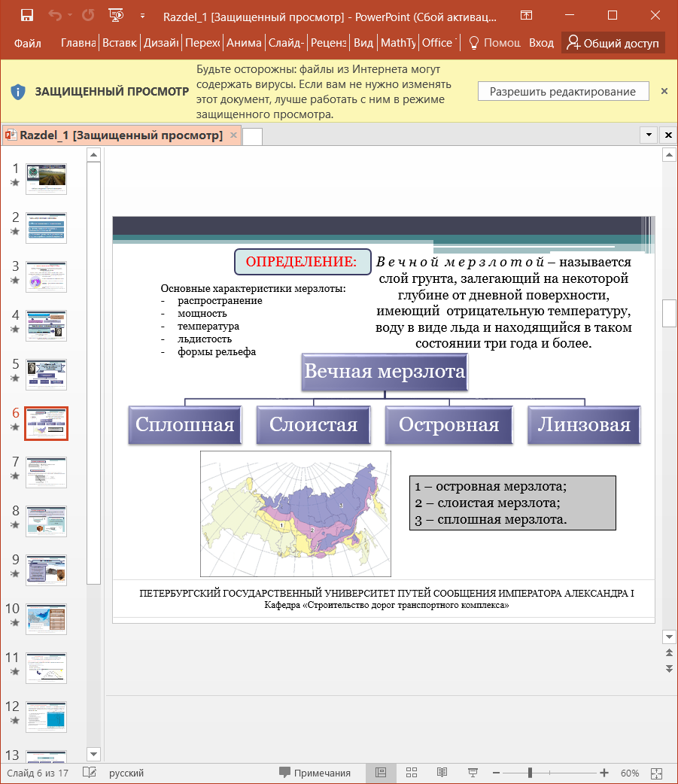The width and height of the screenshot is (678, 784).
Task: Click animation star icon under slide 6
Action: click(15, 427)
